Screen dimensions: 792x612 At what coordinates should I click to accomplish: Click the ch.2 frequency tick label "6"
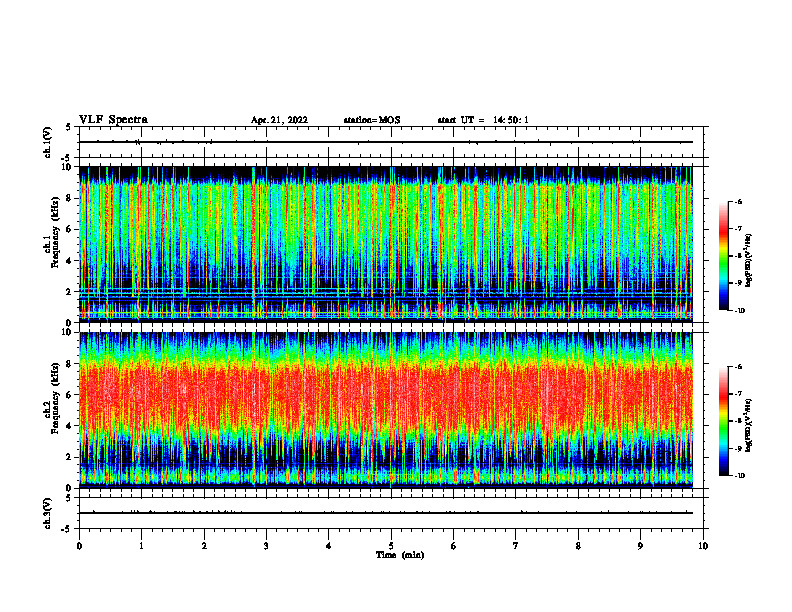point(70,394)
